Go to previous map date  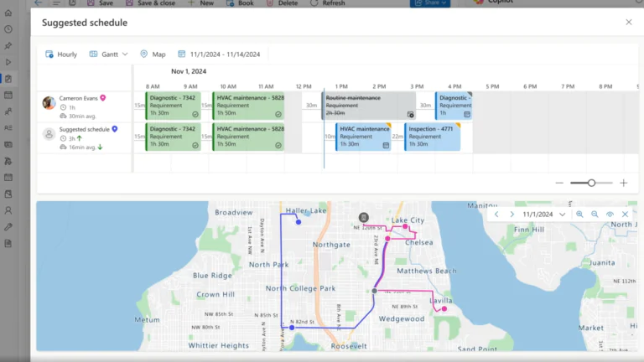pyautogui.click(x=496, y=215)
